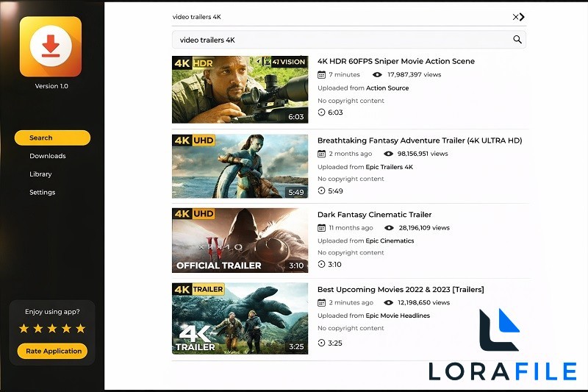
Task: Click '98,156,951 views' text
Action: click(423, 154)
